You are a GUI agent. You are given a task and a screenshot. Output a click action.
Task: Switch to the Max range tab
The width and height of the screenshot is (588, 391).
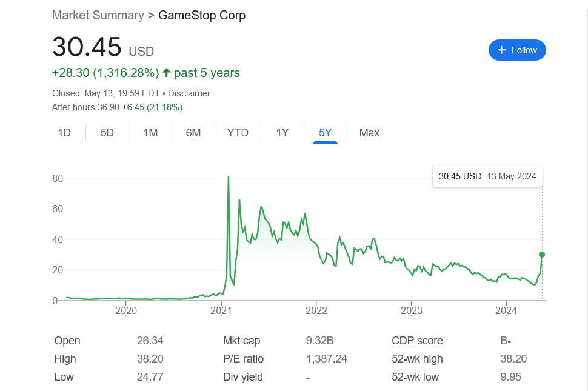click(x=369, y=133)
